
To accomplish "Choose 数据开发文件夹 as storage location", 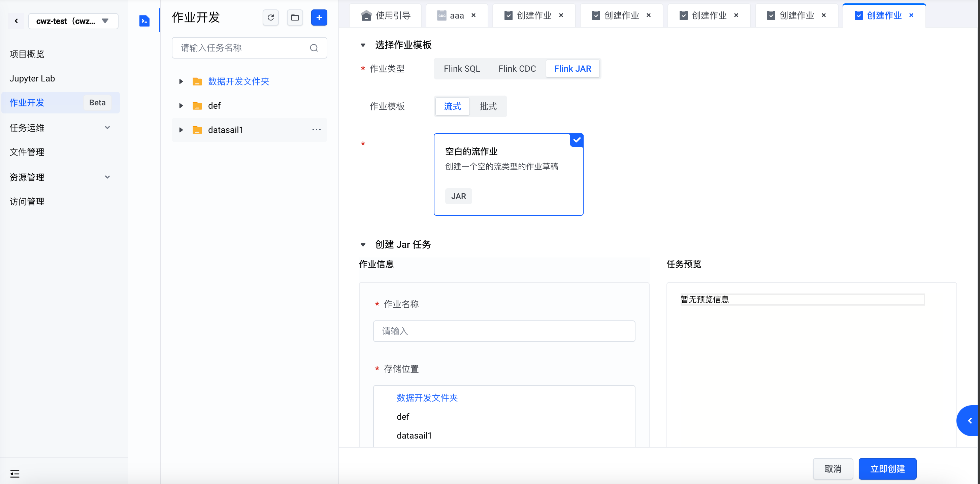I will (427, 398).
